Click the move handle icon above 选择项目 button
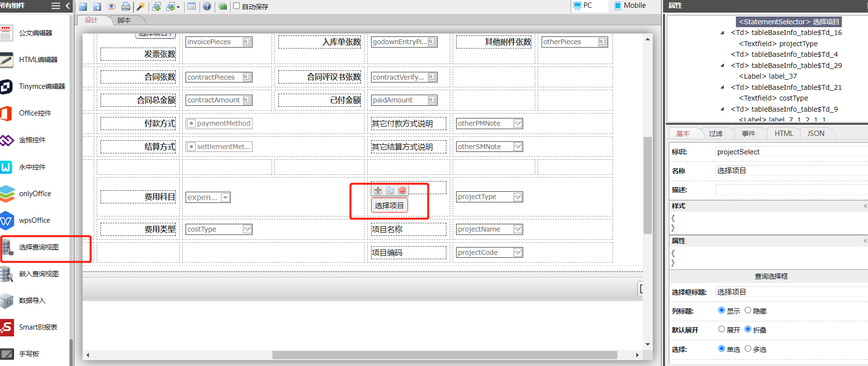This screenshot has width=868, height=366. pos(378,190)
